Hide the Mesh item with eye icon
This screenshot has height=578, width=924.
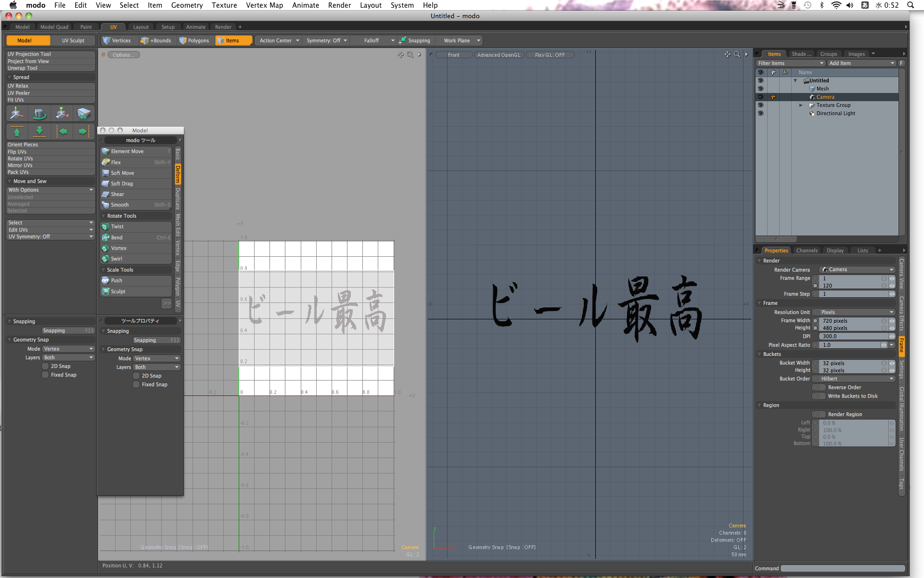(x=760, y=89)
